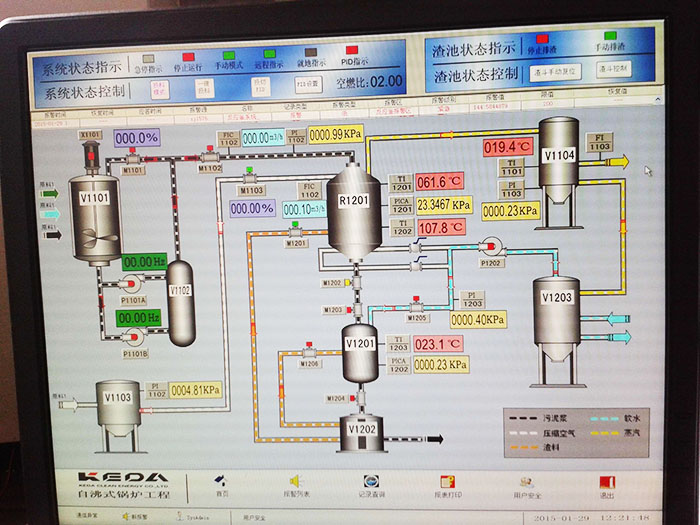This screenshot has height=525, width=700.
Task: Select the P1202 pump symbol
Action: point(490,247)
